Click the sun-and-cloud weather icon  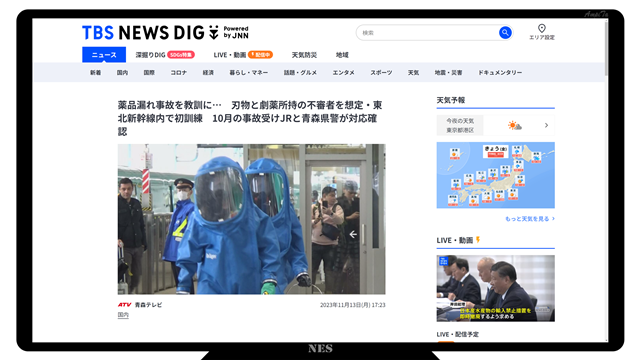(515, 125)
